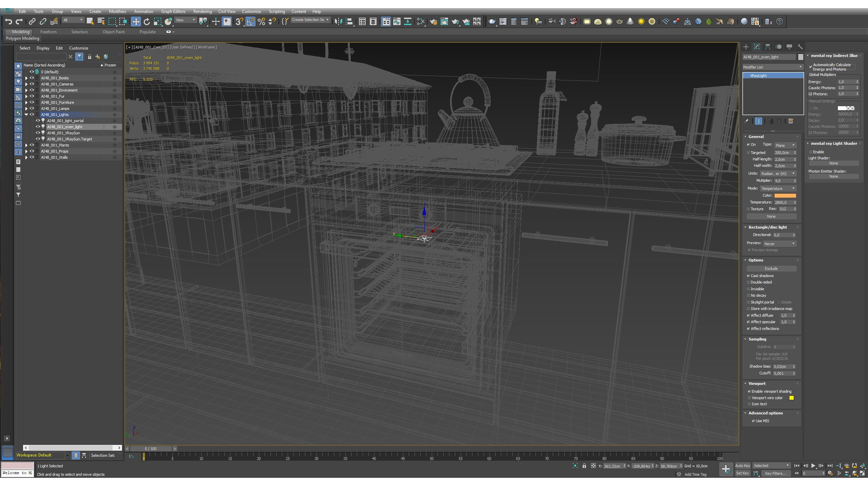The image size is (868, 488).
Task: Click Play Animation button
Action: (813, 466)
